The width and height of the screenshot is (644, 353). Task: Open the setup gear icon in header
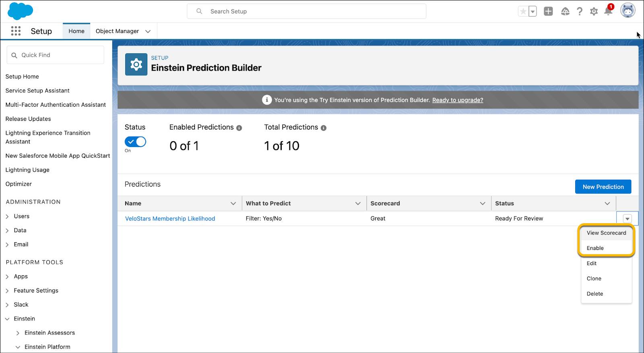click(x=594, y=11)
